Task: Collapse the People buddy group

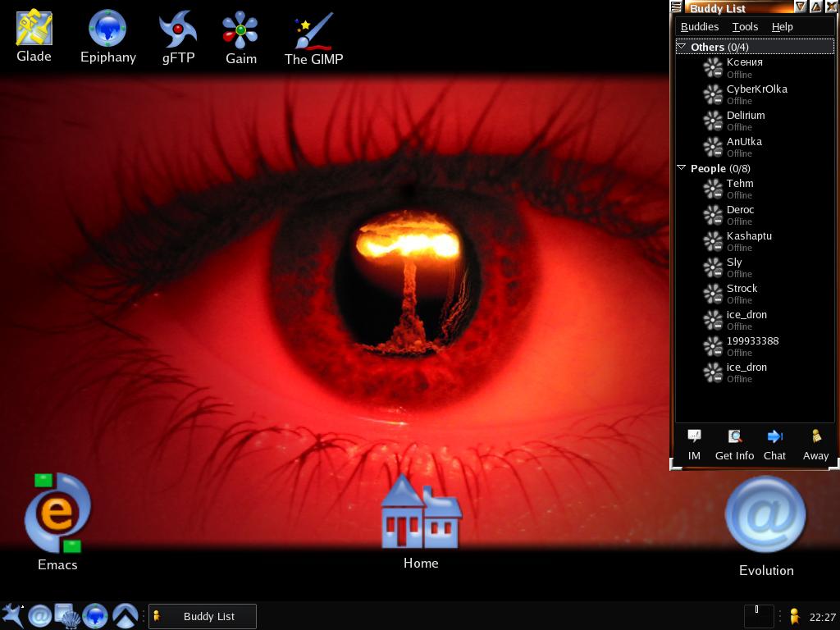Action: tap(682, 168)
